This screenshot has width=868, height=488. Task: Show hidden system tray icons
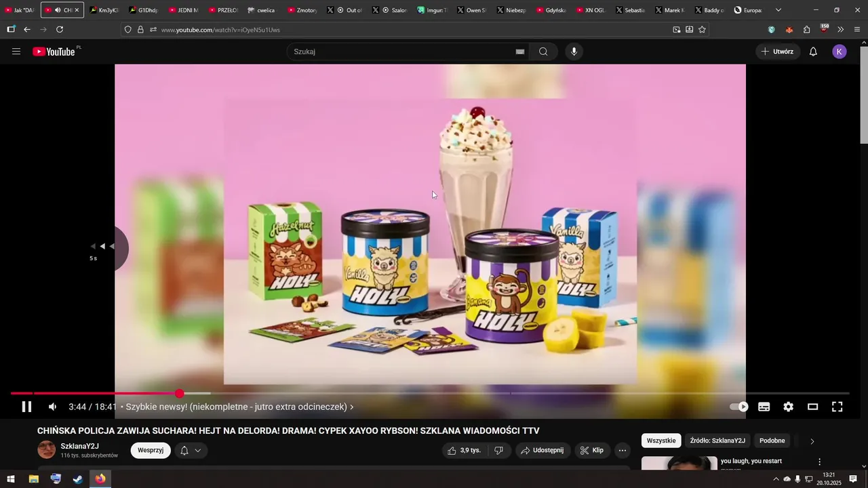point(776,479)
